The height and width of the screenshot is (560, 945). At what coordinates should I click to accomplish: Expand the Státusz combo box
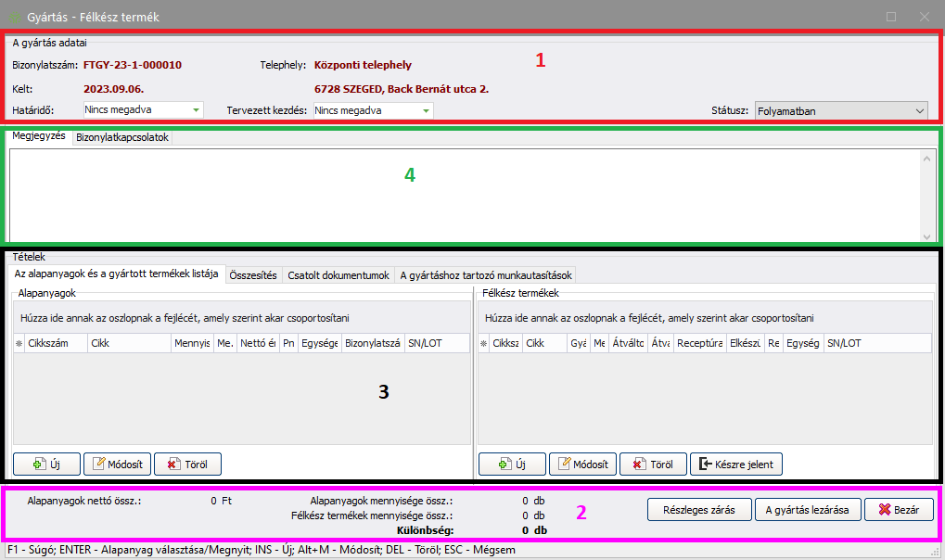pos(919,110)
